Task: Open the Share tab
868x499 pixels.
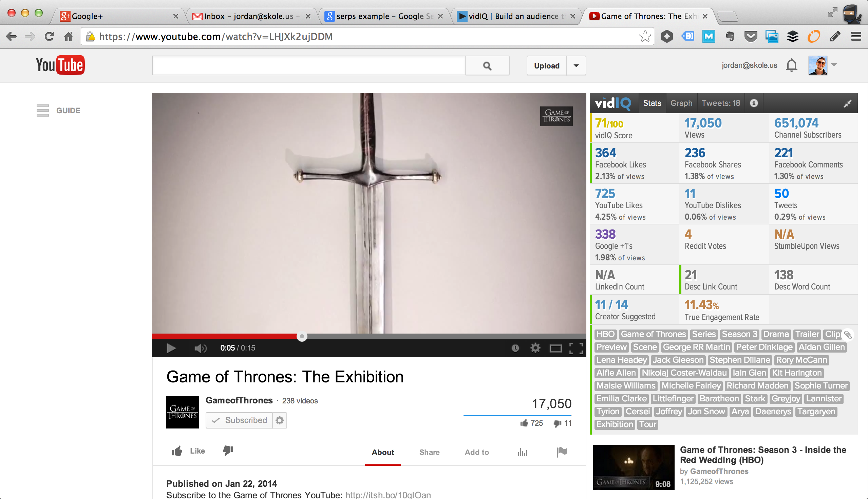Action: (429, 453)
